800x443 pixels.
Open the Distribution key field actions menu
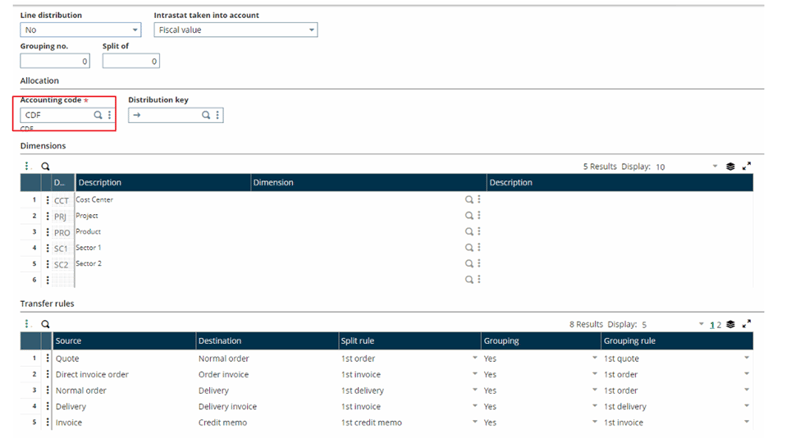[x=217, y=115]
